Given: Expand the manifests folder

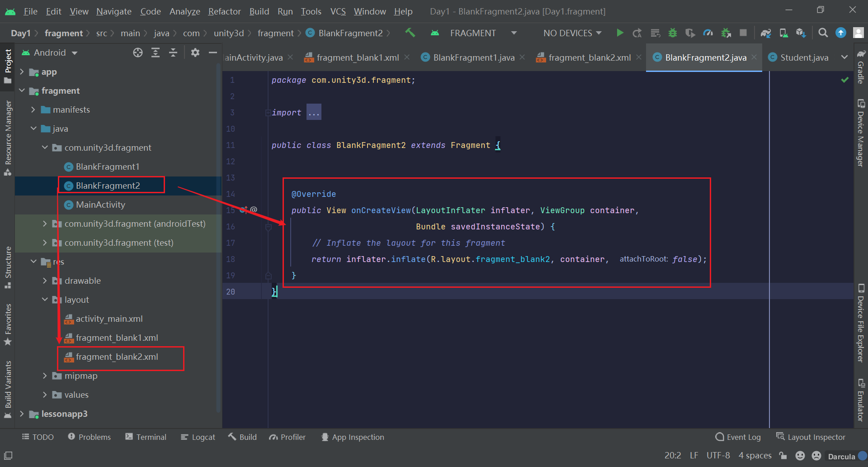Looking at the screenshot, I should [x=33, y=110].
